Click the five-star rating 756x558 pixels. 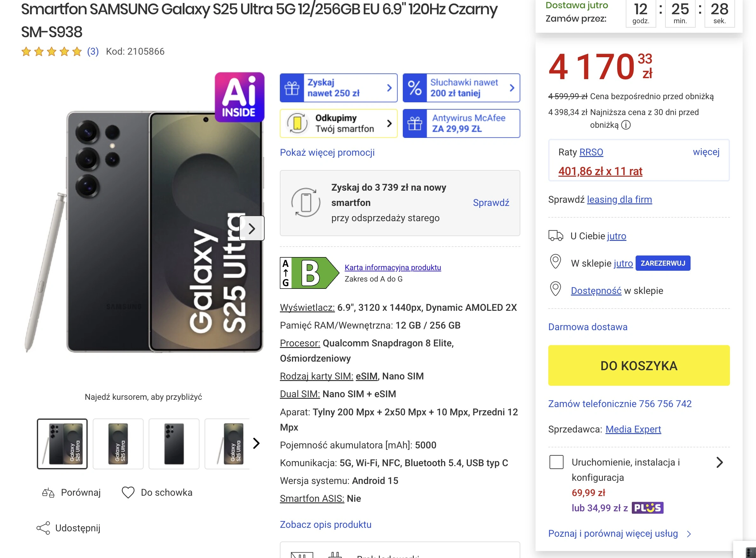(x=52, y=52)
